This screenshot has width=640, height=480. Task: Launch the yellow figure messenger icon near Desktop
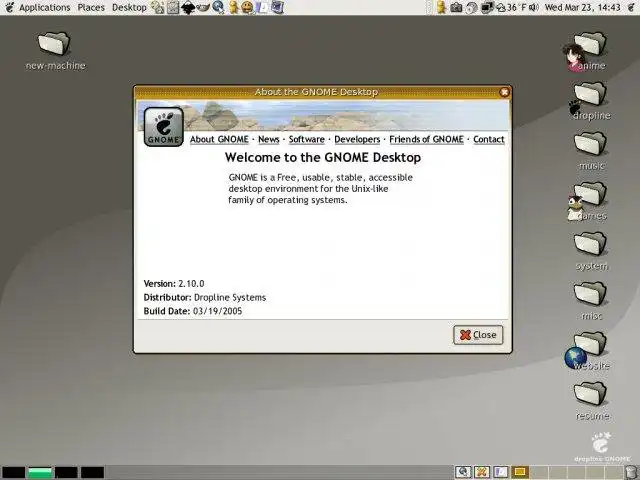coord(233,7)
